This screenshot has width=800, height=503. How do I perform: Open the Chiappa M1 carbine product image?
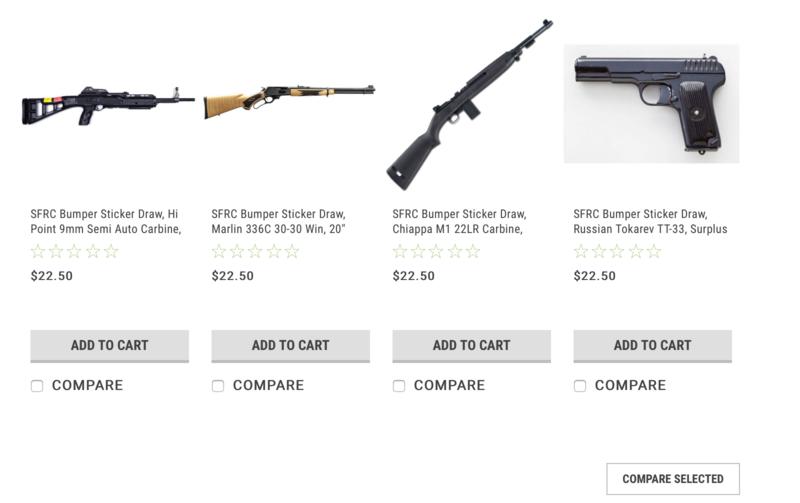[x=470, y=105]
